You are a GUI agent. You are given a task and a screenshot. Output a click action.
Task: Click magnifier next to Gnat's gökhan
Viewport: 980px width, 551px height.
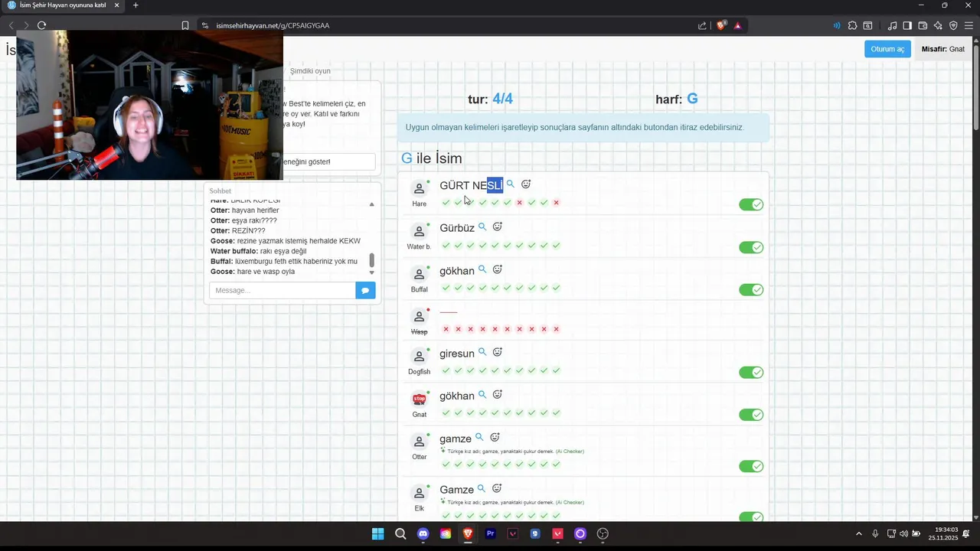click(482, 395)
